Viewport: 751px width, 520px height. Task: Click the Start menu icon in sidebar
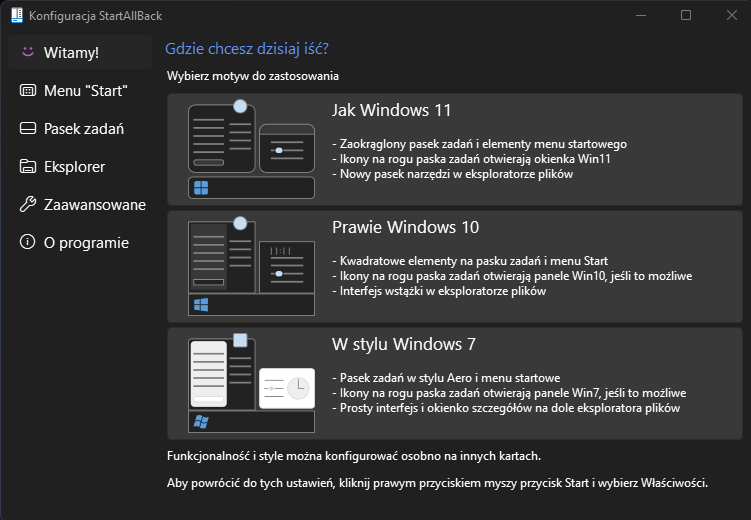click(27, 90)
